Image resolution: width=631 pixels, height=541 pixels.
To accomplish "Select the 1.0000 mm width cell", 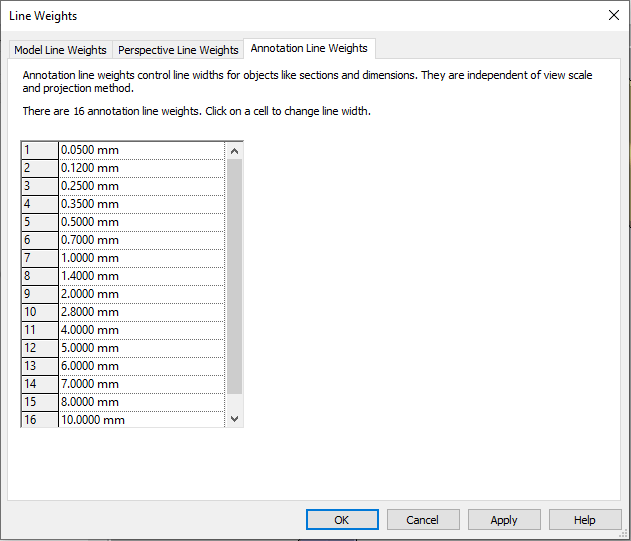I will [x=140, y=258].
